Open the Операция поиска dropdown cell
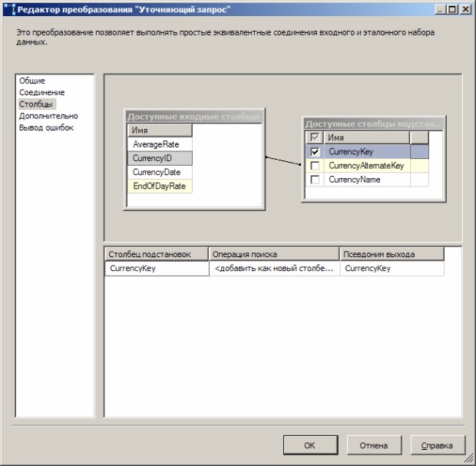Image resolution: width=476 pixels, height=466 pixels. [x=274, y=269]
